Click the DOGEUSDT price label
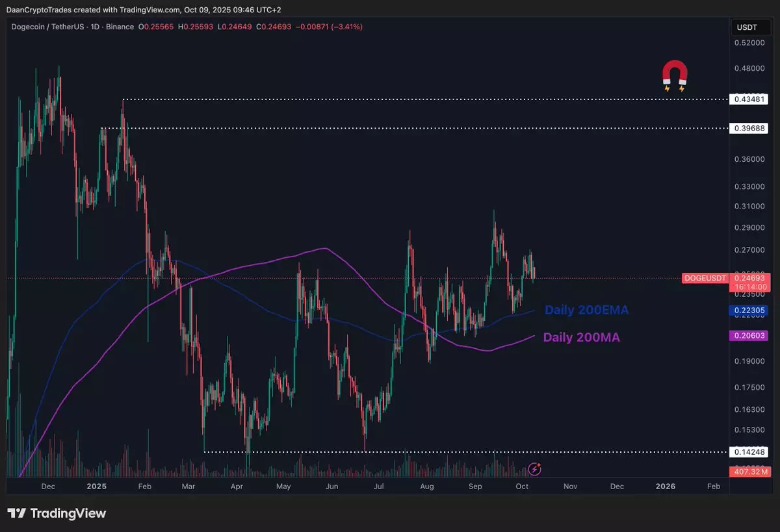Image resolution: width=780 pixels, height=532 pixels. [x=704, y=278]
